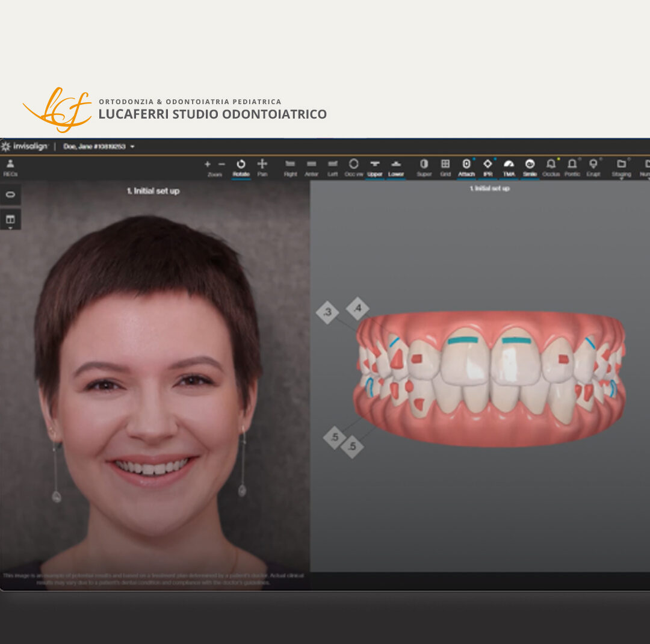
Task: Click the Occlus contacts icon
Action: click(x=551, y=164)
